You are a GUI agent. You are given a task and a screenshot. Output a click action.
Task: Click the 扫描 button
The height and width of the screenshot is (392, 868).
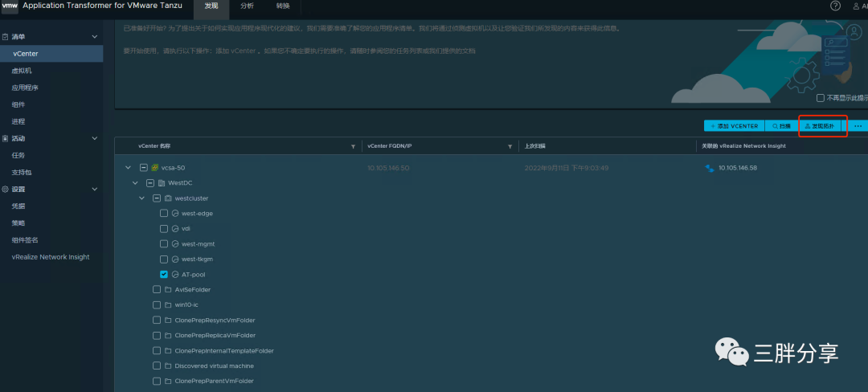click(782, 126)
